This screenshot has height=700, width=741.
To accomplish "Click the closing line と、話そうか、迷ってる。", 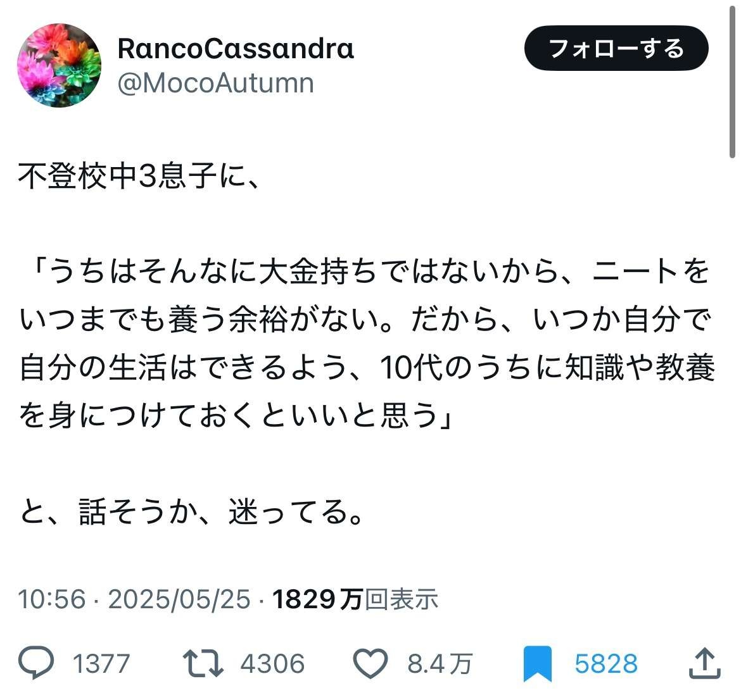I will (193, 512).
